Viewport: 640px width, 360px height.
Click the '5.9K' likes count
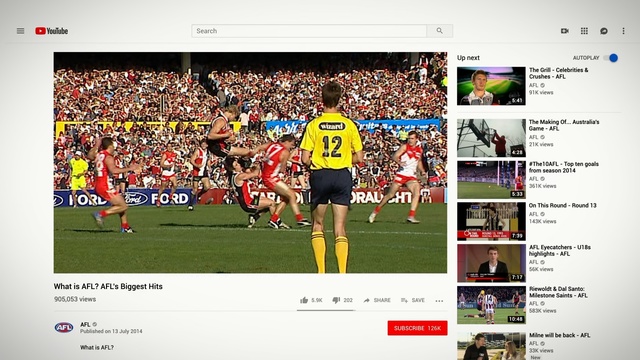(317, 300)
